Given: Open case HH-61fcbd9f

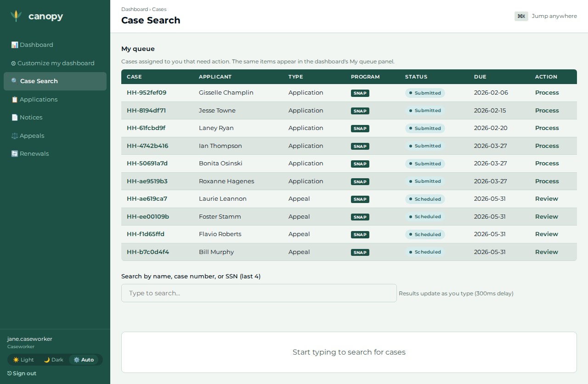Looking at the screenshot, I should pyautogui.click(x=146, y=128).
